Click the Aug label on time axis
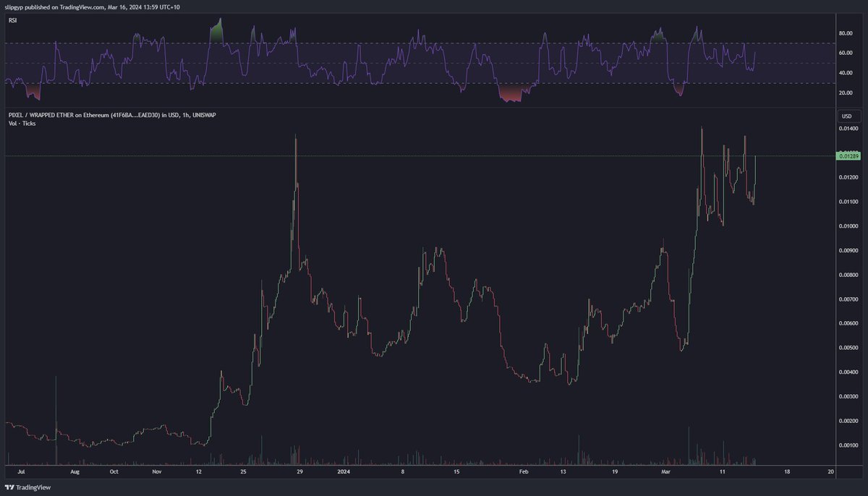The width and height of the screenshot is (868, 496). click(75, 471)
